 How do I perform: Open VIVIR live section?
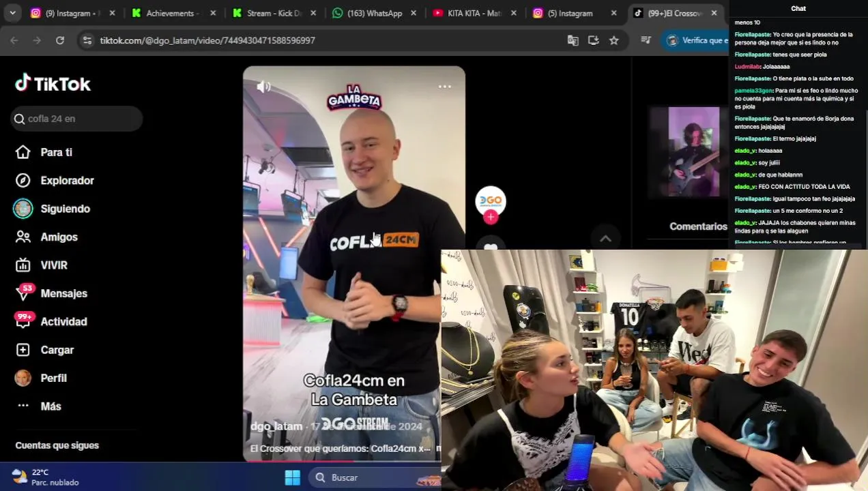(42, 265)
